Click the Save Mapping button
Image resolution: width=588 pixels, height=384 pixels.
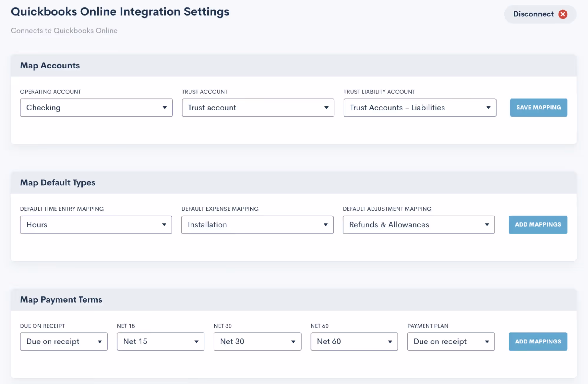(538, 108)
